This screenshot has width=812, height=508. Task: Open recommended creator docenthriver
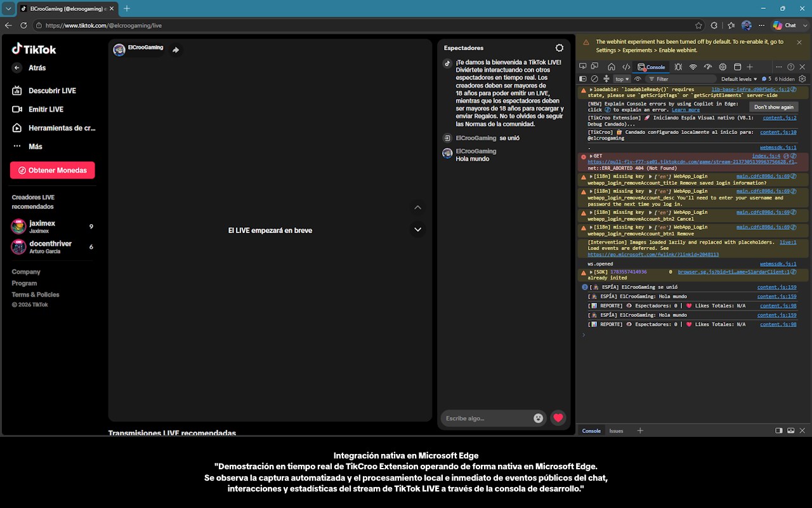click(53, 246)
